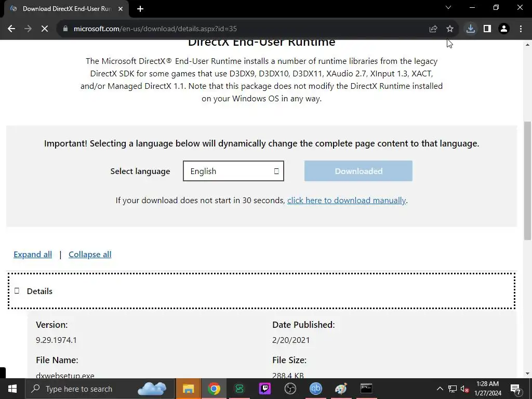The width and height of the screenshot is (532, 399).
Task: Click the Version: label
Action: [51, 325]
